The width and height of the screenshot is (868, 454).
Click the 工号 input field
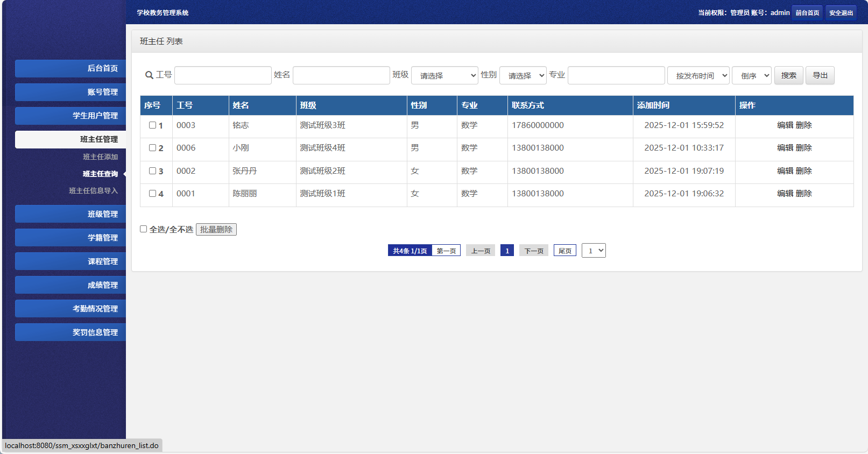pos(223,75)
